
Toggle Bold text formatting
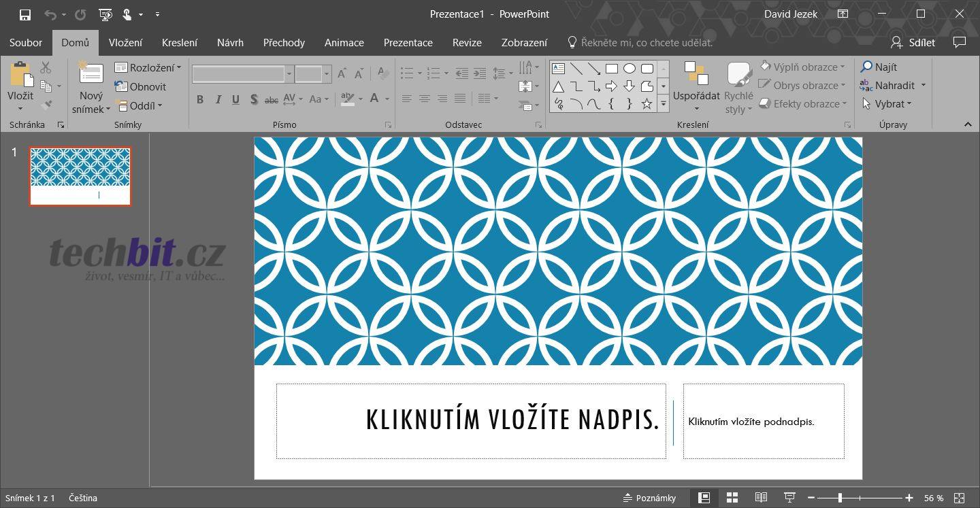[x=200, y=99]
